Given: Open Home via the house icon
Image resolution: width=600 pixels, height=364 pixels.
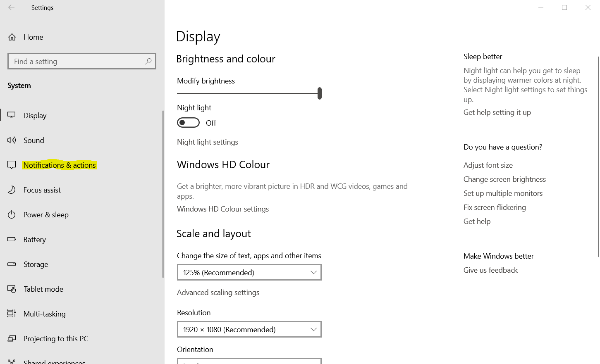Looking at the screenshot, I should coord(12,37).
